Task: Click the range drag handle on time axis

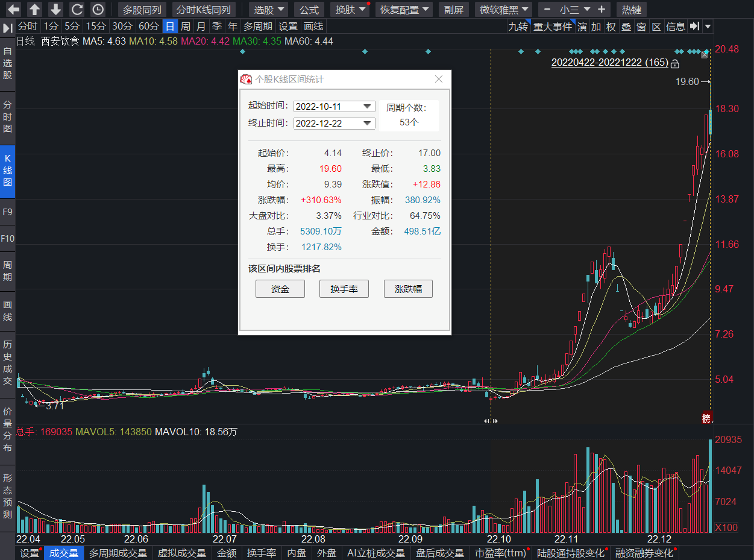Action: tap(491, 421)
